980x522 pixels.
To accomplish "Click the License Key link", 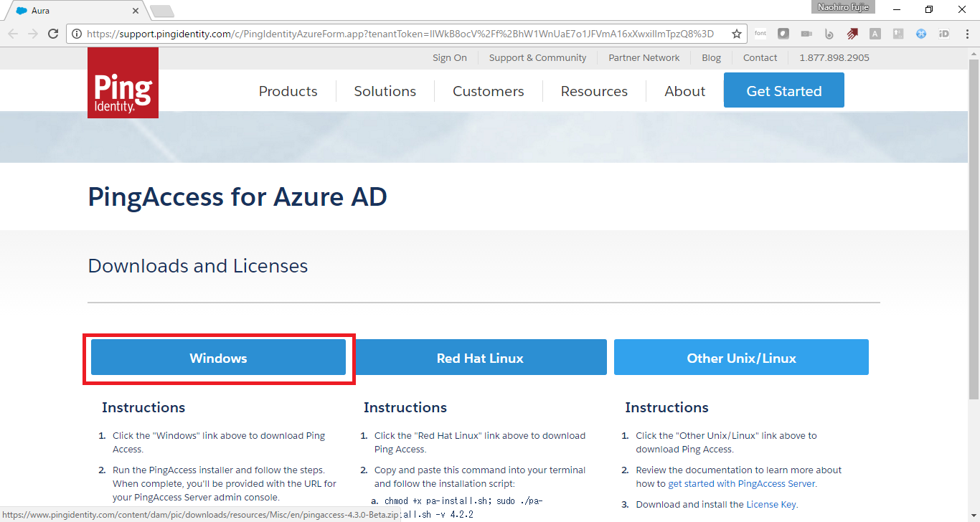I will [771, 504].
